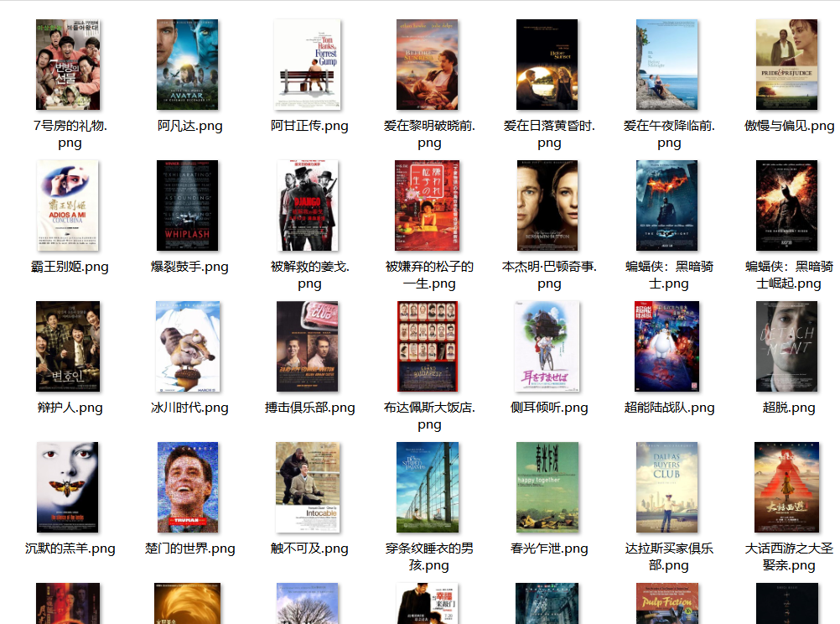Select the Pride & Prejudice poster thumbnail
840x624 pixels.
pyautogui.click(x=787, y=65)
